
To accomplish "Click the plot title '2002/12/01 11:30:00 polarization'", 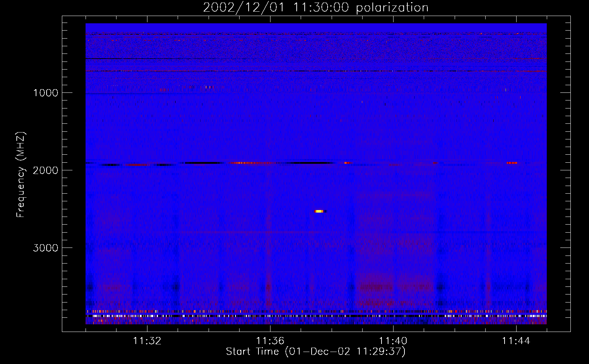I will pos(316,7).
